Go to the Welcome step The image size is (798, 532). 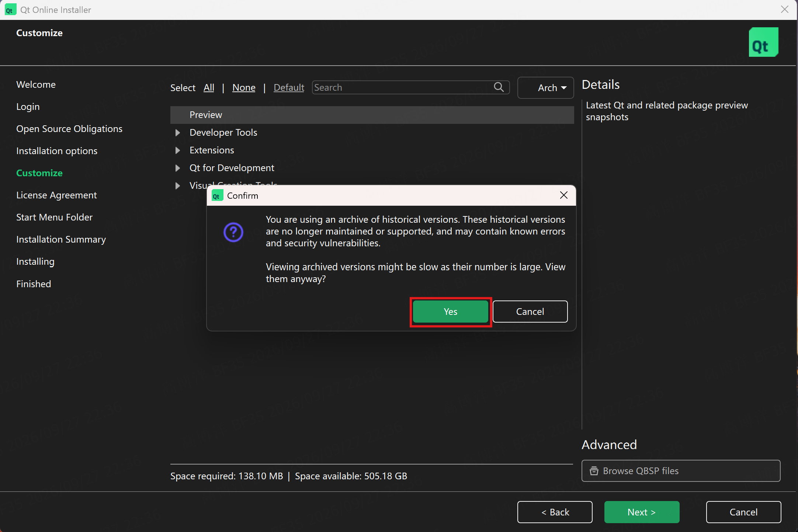[x=36, y=84]
